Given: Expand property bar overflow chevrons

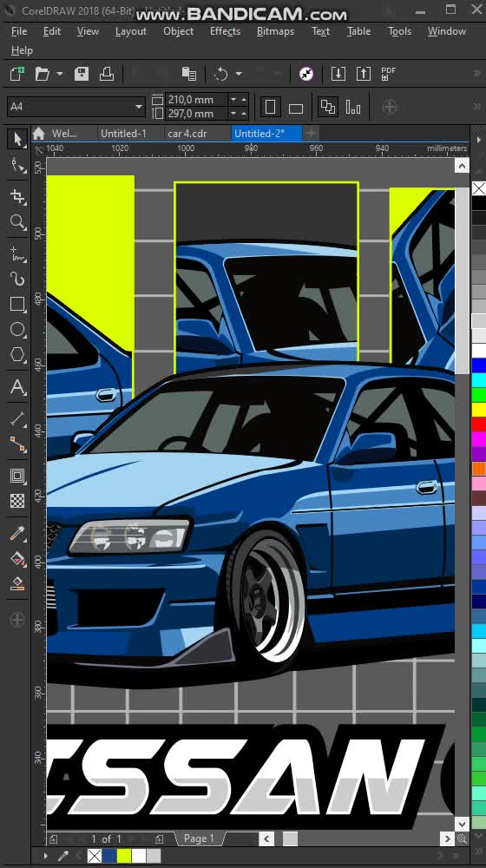Looking at the screenshot, I should point(476,106).
